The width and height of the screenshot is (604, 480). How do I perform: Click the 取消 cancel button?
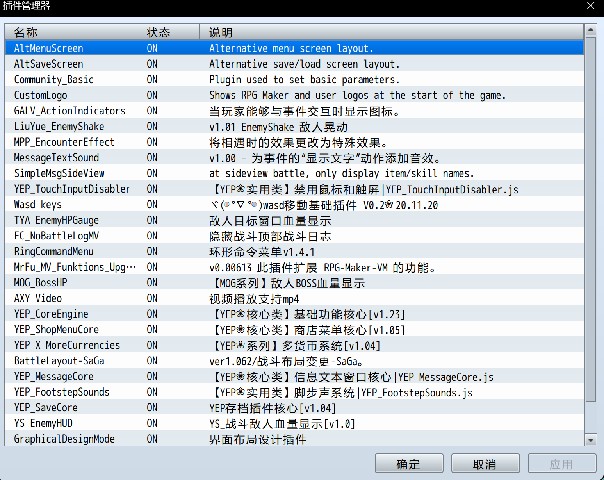coord(485,463)
